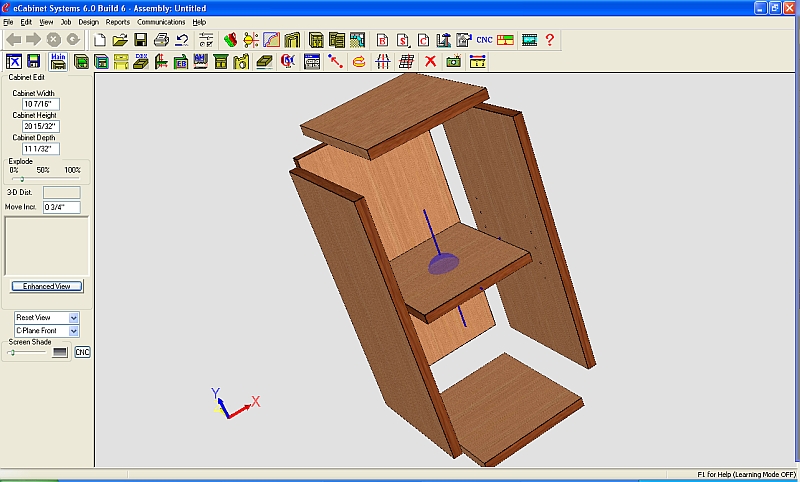Viewport: 800px width, 482px height.
Task: Click the New file icon
Action: click(99, 40)
